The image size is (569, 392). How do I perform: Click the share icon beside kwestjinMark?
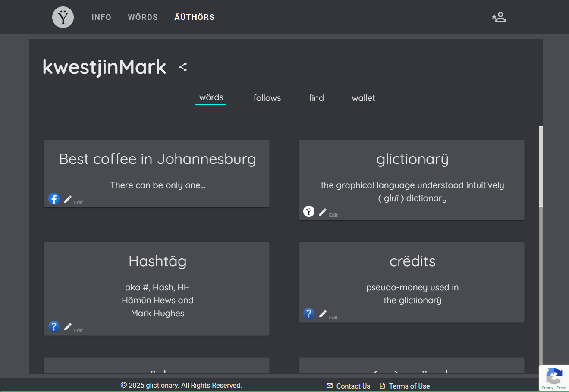[x=182, y=67]
